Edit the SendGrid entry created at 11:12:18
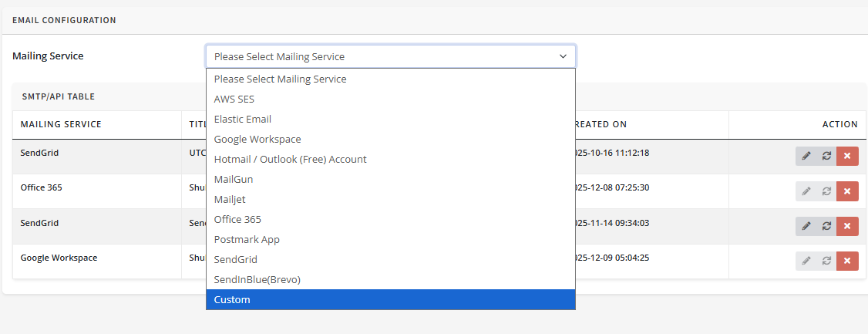Viewport: 868px width, 334px height. tap(806, 156)
